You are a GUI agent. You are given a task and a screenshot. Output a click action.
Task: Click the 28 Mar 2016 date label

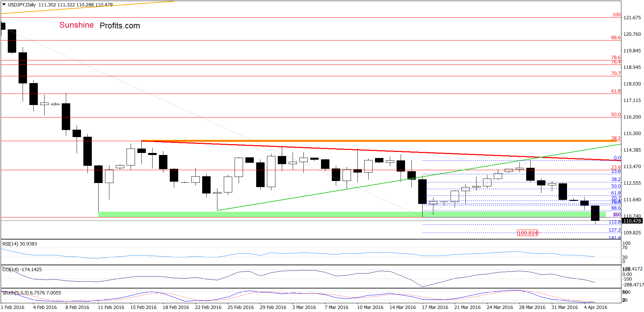532,307
